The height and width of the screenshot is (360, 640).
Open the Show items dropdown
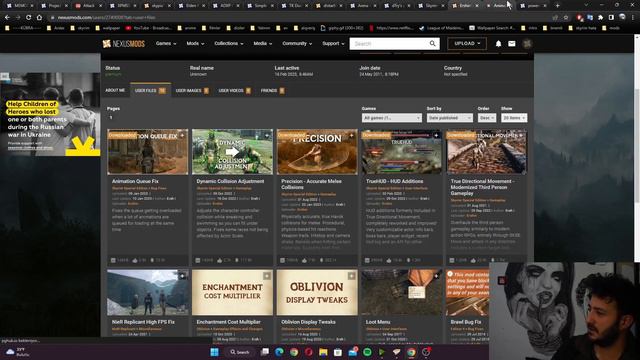(514, 118)
